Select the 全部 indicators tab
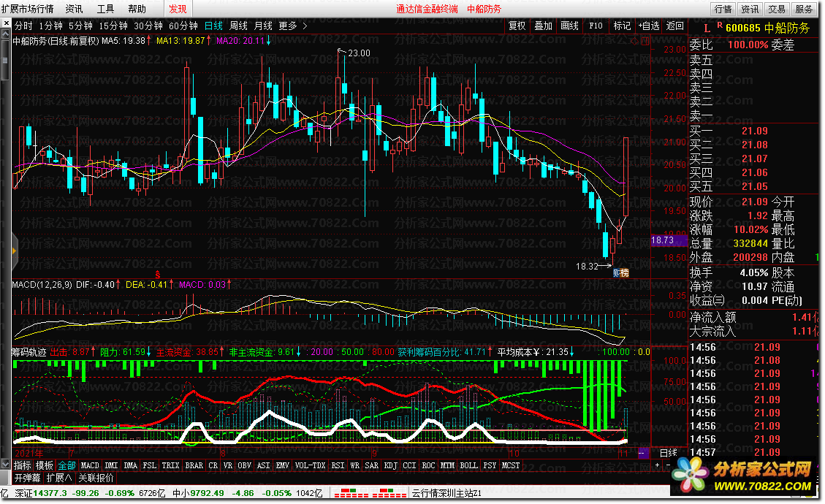825x504 pixels. click(x=66, y=465)
